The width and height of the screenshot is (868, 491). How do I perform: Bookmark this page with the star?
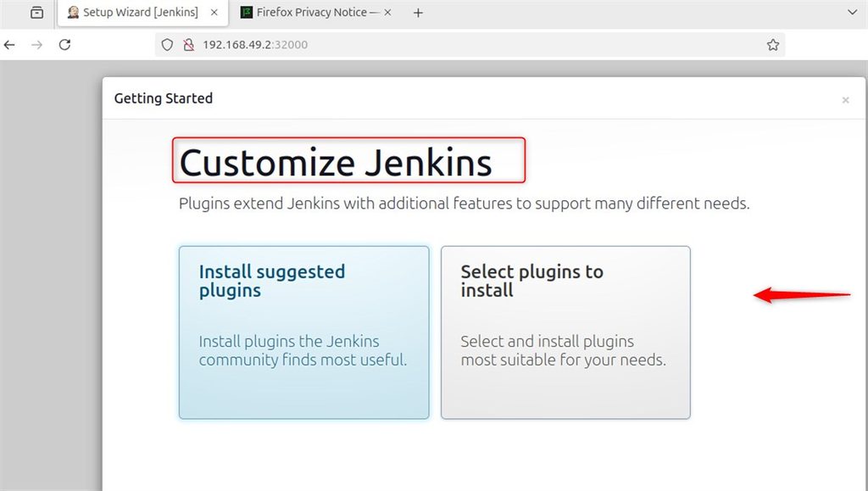pos(773,45)
